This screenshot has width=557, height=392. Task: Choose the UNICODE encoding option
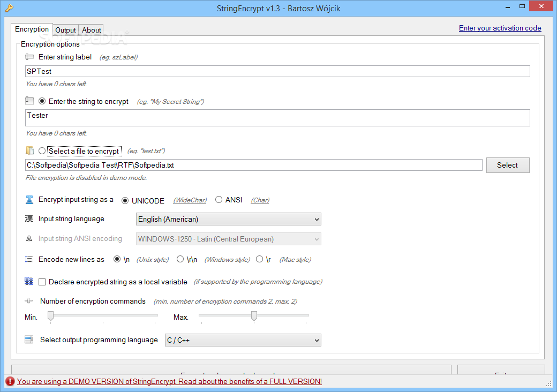pos(125,201)
